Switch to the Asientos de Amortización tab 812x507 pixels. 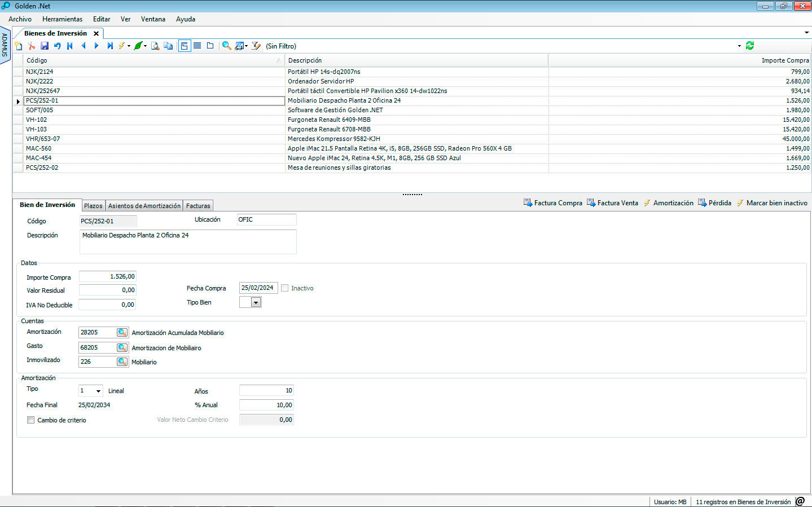pos(144,206)
